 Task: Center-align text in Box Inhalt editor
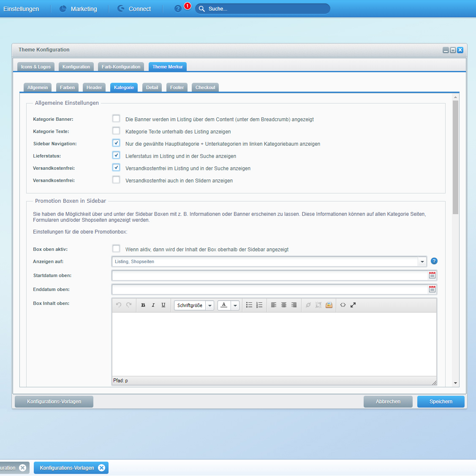click(x=284, y=305)
